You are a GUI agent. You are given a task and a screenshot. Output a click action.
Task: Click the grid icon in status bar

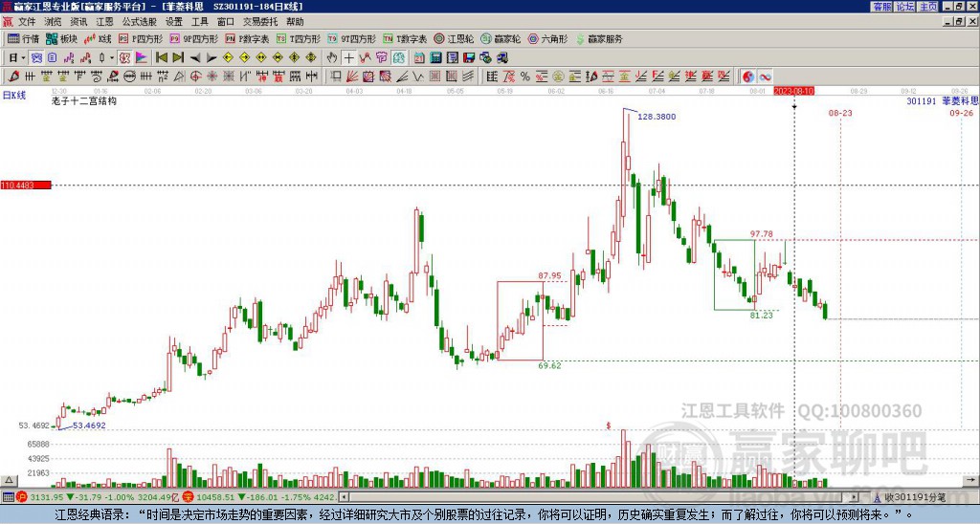tap(8, 497)
